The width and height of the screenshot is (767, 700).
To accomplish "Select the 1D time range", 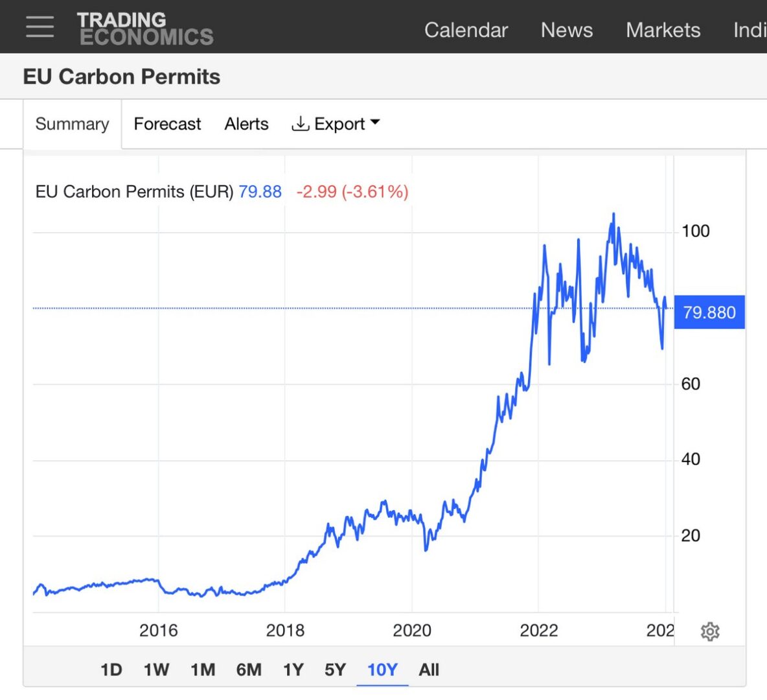I will click(111, 670).
